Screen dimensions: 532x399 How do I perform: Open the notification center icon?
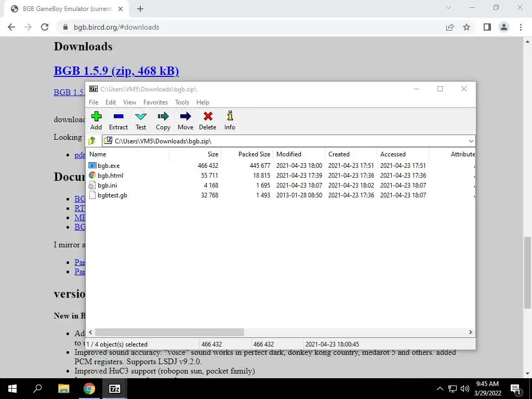pos(516,389)
